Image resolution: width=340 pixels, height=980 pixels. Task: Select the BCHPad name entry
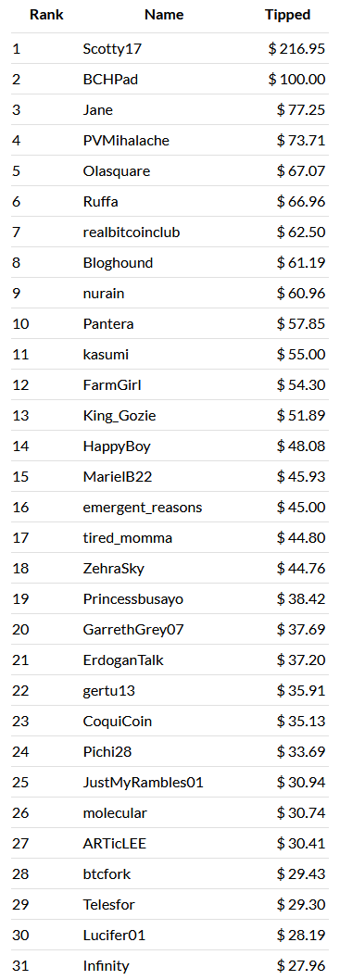pos(108,80)
